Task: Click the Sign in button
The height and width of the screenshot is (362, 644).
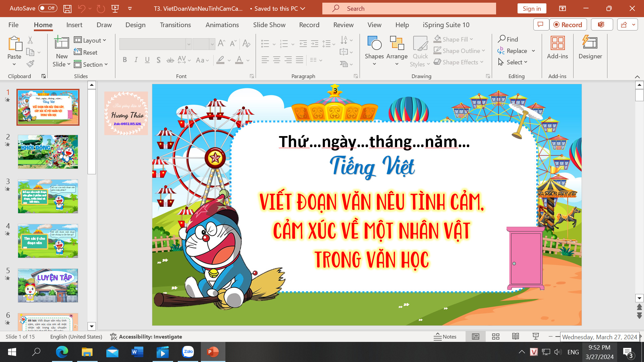Action: tap(532, 8)
